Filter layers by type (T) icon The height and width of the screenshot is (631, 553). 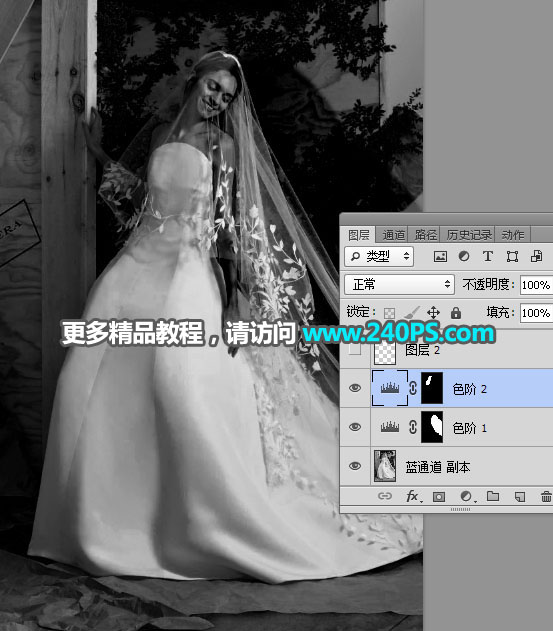488,256
